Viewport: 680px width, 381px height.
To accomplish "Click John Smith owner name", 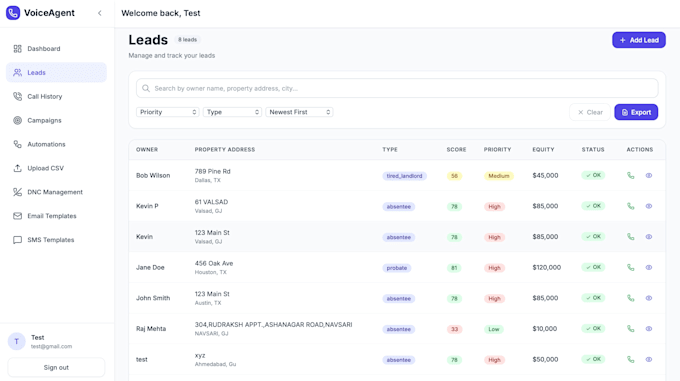I will (153, 298).
